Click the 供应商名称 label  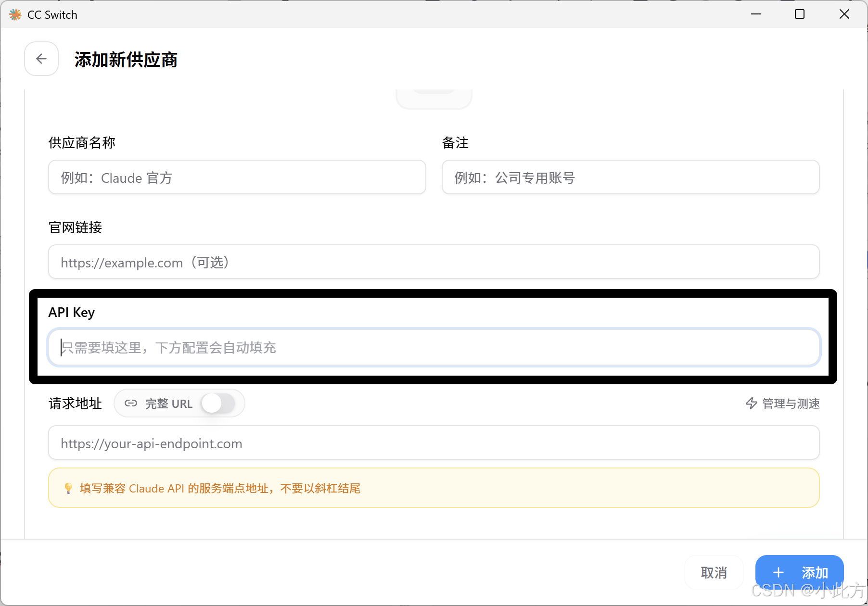pyautogui.click(x=82, y=143)
